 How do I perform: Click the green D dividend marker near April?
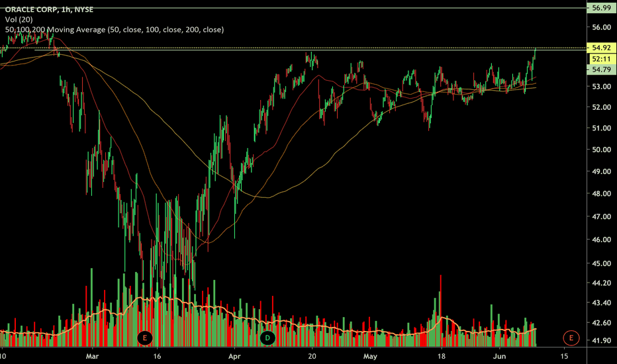267,338
